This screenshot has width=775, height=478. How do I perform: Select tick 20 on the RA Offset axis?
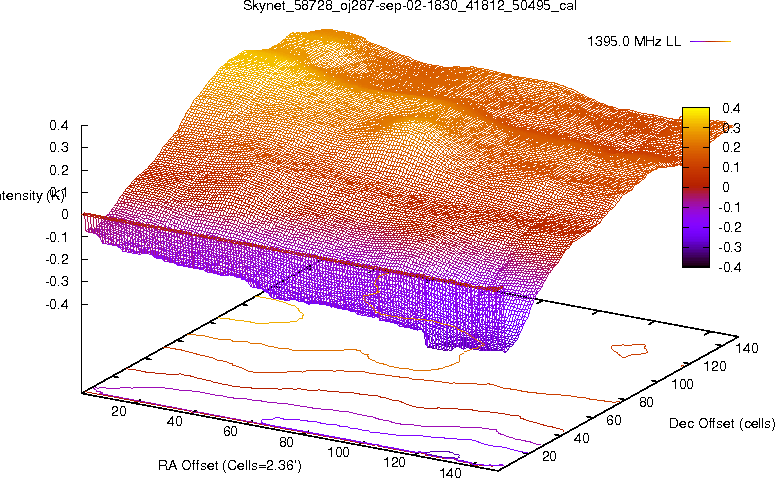click(x=119, y=411)
